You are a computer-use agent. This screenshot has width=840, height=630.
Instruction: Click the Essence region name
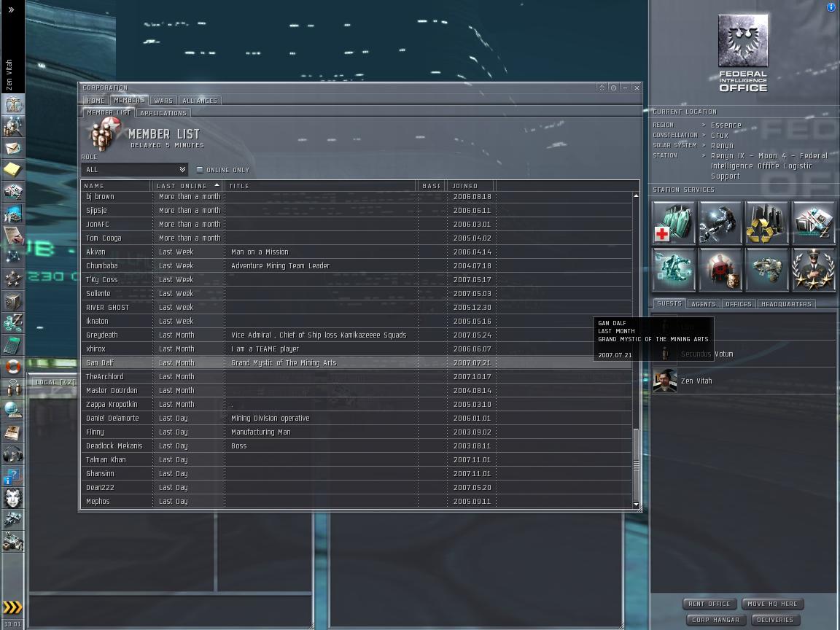point(726,125)
